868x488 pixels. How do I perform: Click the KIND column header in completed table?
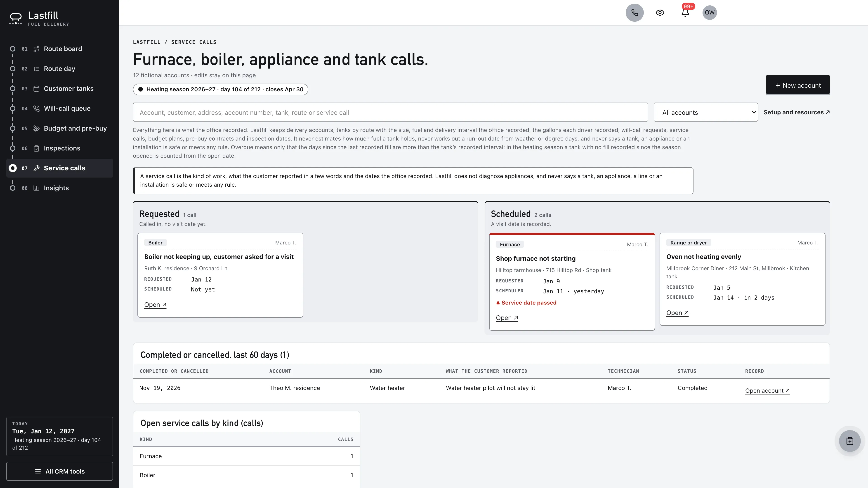click(376, 371)
